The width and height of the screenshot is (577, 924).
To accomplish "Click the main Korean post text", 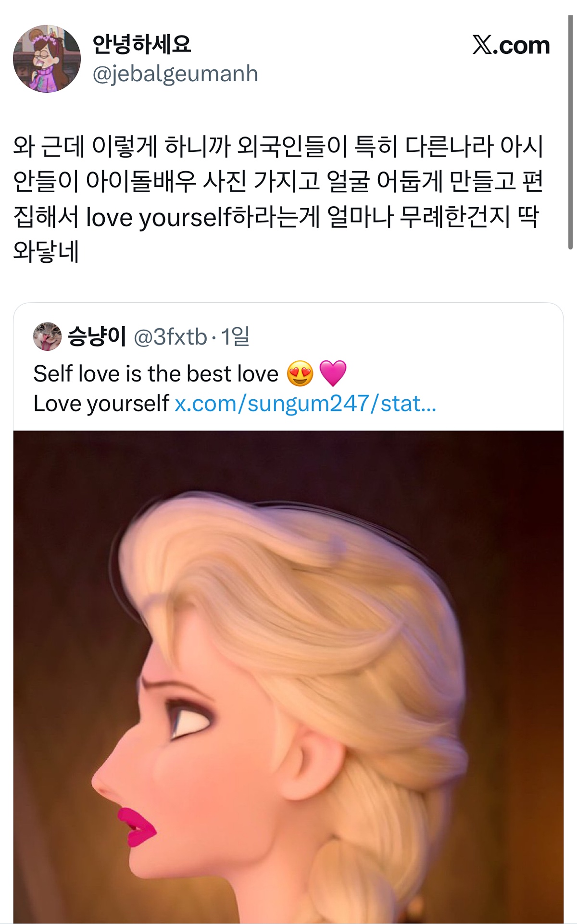I will (278, 198).
